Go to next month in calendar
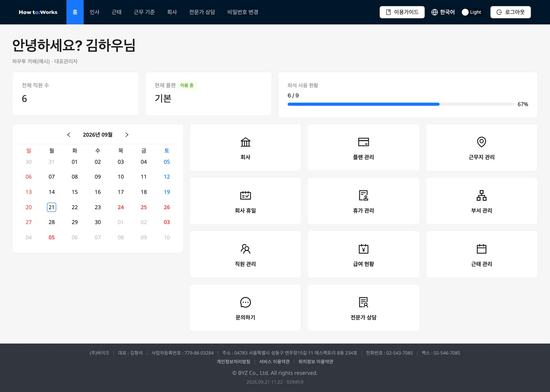The image size is (550, 392). click(x=126, y=135)
